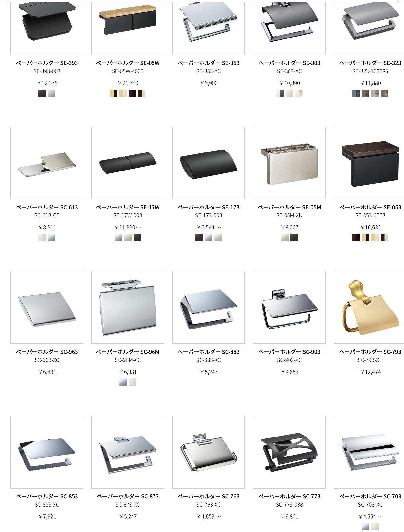The width and height of the screenshot is (404, 532).
Task: Choose the silver swatch under SE-393
Action: 52,93
